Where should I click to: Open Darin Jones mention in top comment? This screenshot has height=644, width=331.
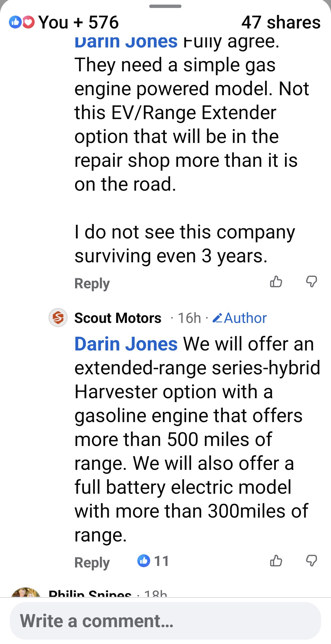(x=126, y=42)
